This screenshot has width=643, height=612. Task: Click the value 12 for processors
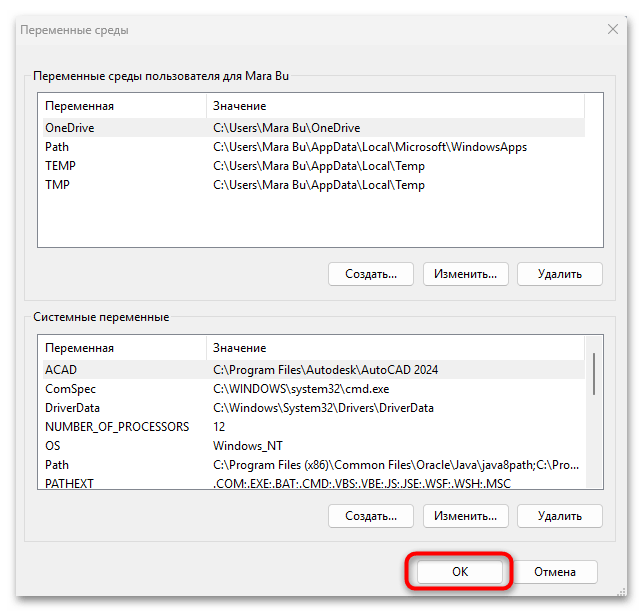[219, 427]
